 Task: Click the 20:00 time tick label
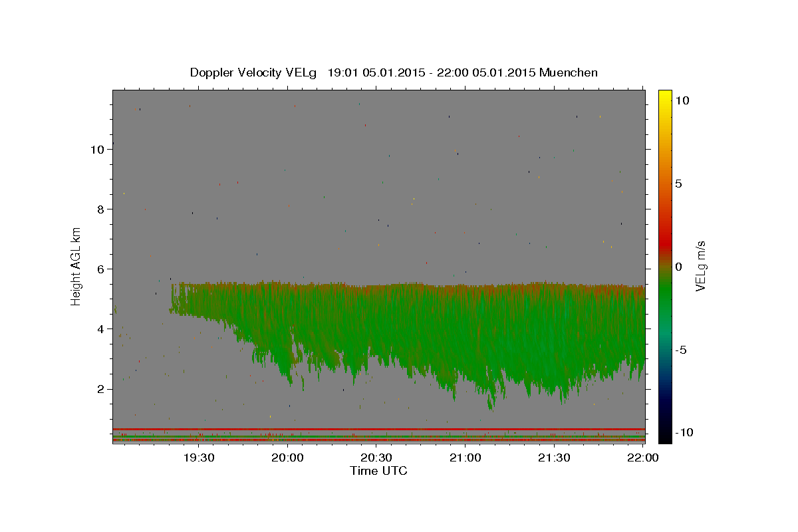tap(288, 458)
